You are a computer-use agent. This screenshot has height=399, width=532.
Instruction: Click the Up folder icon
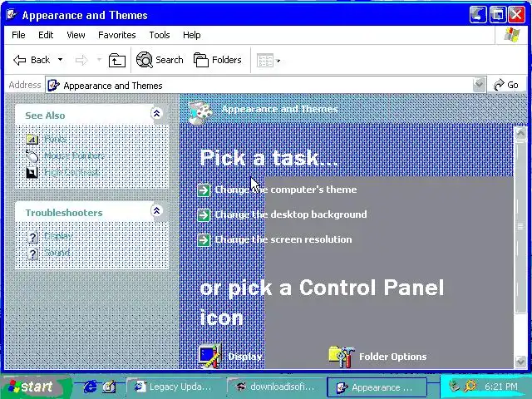pos(116,61)
